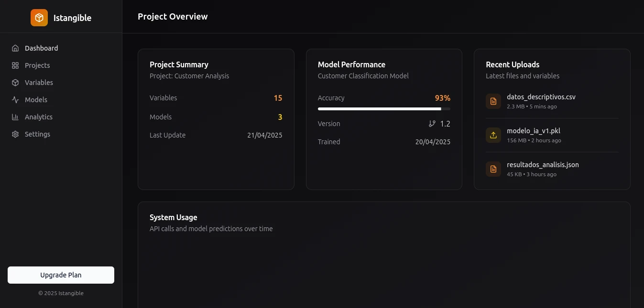The height and width of the screenshot is (308, 644).
Task: Click the Variables box icon
Action: pos(15,83)
